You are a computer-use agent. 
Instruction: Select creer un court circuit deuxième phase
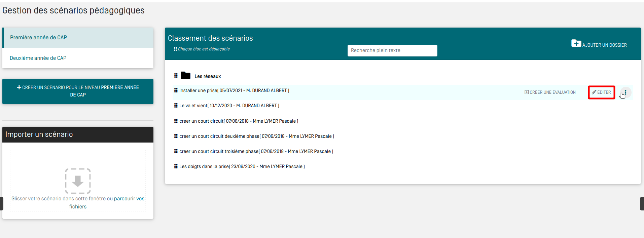click(256, 136)
